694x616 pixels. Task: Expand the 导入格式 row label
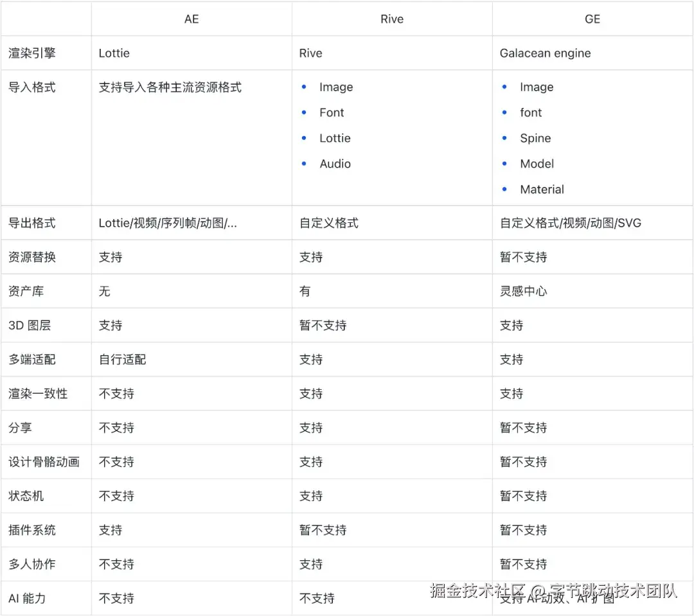tap(31, 87)
